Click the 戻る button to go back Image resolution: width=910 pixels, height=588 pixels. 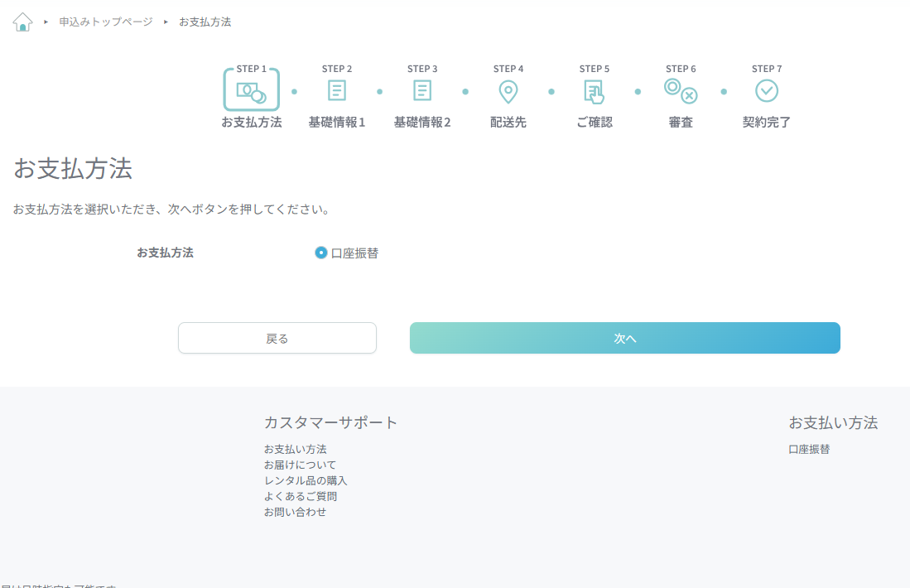click(x=277, y=338)
